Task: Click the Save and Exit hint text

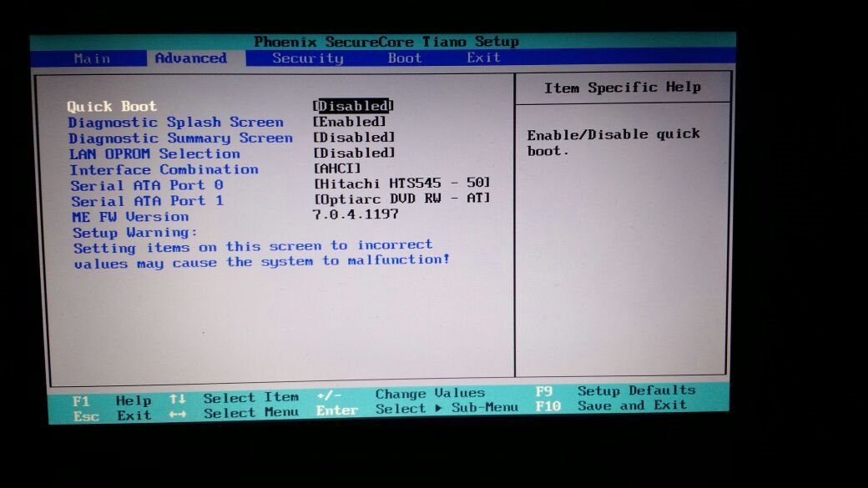Action: (632, 405)
